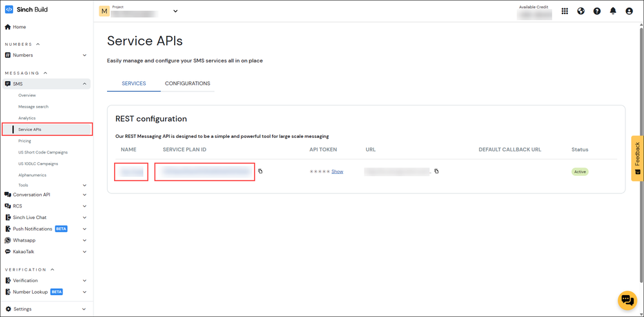Go to Message search page
Image resolution: width=644 pixels, height=317 pixels.
click(34, 107)
